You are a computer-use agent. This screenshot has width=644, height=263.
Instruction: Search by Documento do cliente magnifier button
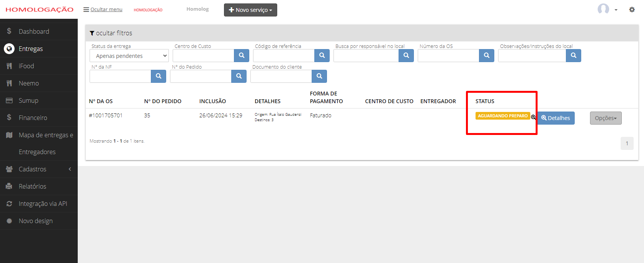[319, 76]
